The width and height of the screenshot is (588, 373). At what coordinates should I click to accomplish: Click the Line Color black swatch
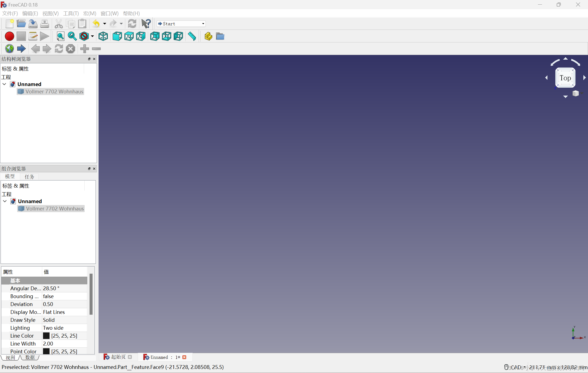click(46, 336)
